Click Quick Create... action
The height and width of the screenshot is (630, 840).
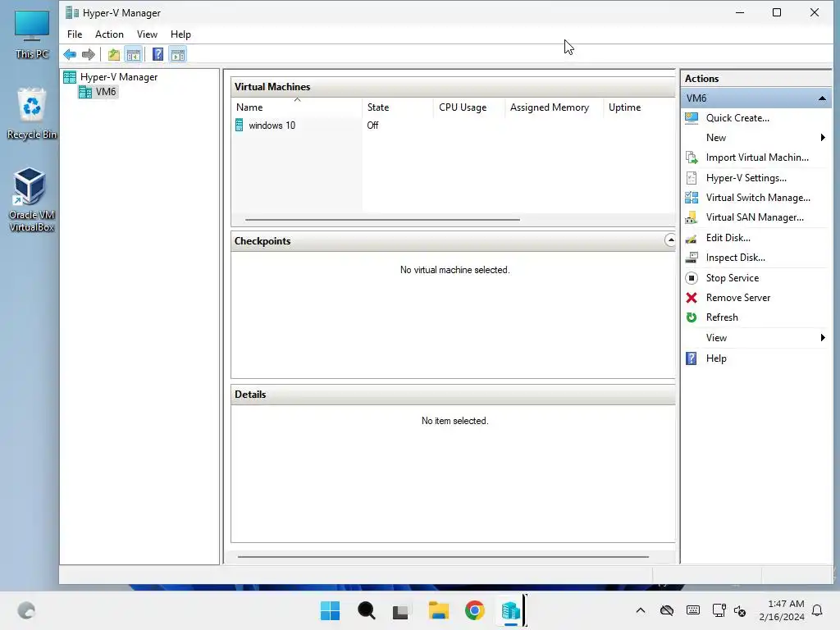tap(737, 118)
